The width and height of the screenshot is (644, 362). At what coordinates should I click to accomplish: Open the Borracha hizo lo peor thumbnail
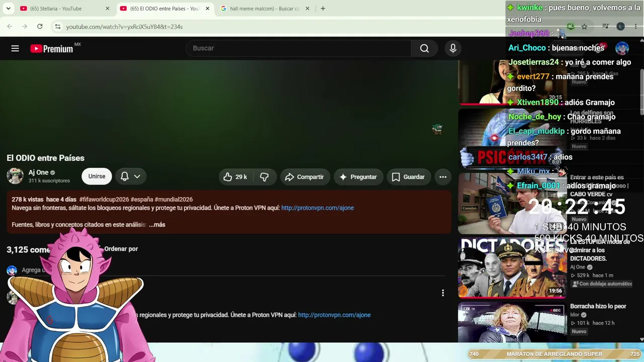click(512, 322)
